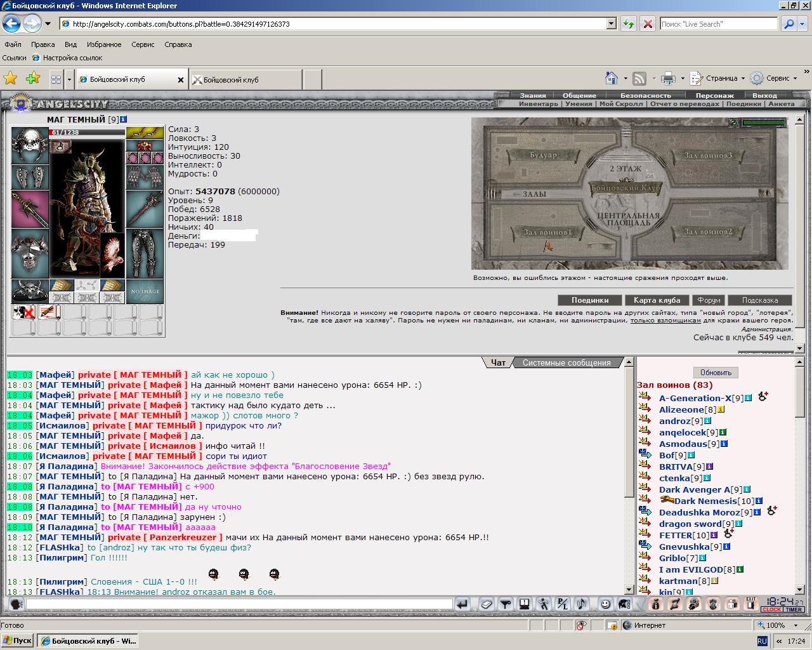Click the helmet equipment slot on character
The width and height of the screenshot is (812, 650).
coord(30,145)
